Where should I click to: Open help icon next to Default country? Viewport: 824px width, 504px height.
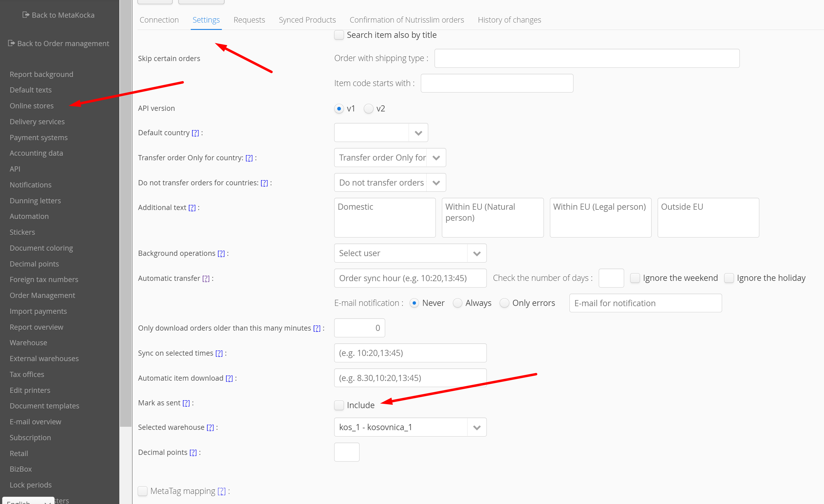tap(195, 133)
